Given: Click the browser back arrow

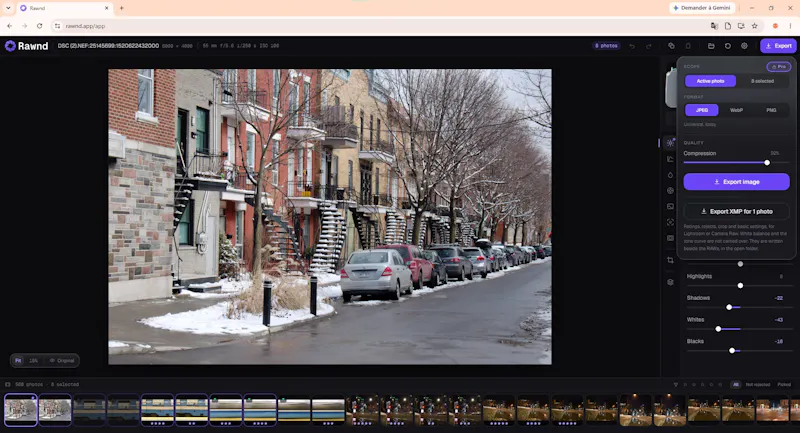Looking at the screenshot, I should point(10,26).
